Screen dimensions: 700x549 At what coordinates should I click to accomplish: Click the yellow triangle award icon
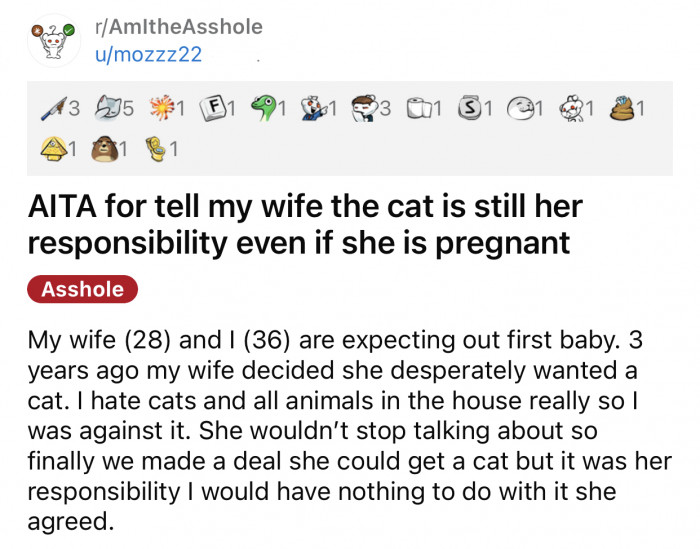48,151
